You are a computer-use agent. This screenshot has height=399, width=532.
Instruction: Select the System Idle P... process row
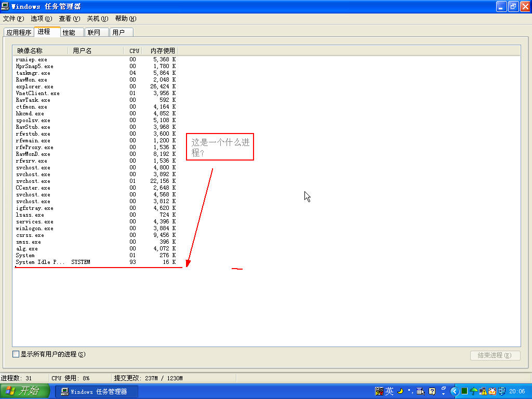[96, 262]
